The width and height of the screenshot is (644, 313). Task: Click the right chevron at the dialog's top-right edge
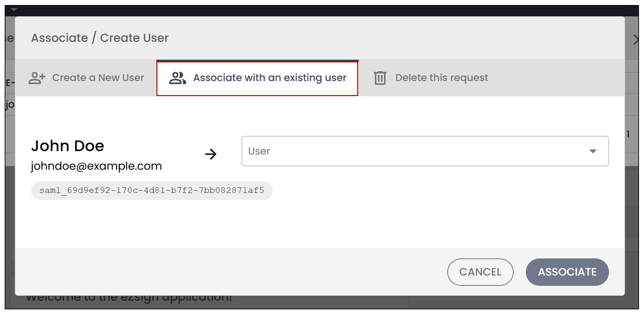pyautogui.click(x=635, y=39)
